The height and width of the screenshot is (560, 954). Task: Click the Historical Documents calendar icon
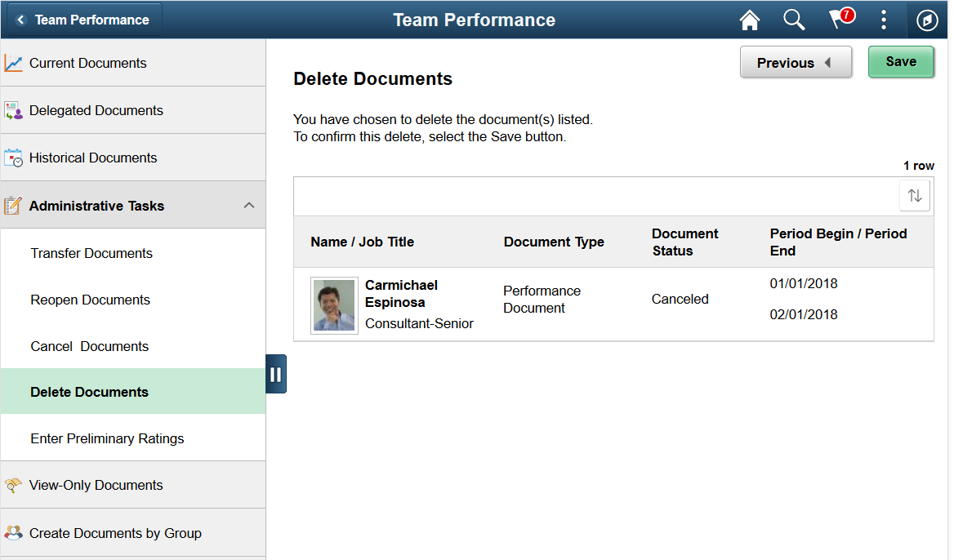pos(13,158)
